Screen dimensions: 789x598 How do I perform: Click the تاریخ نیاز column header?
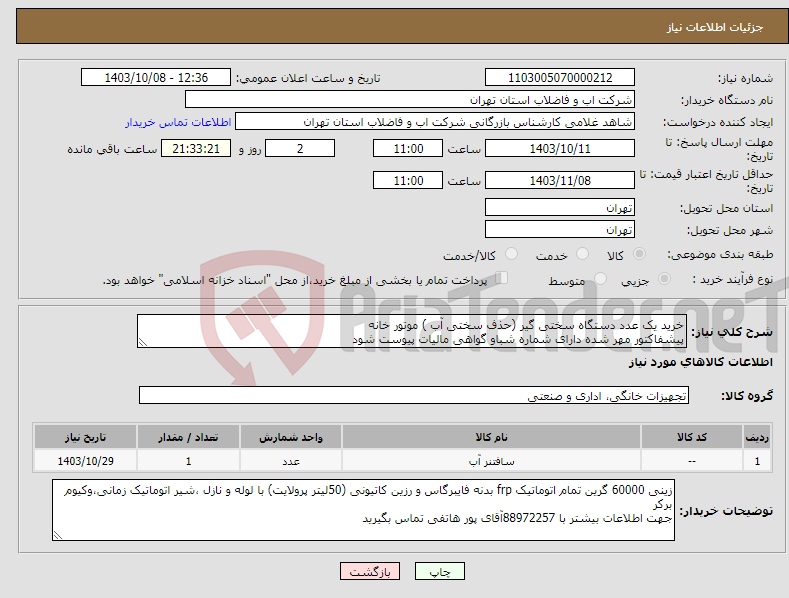pos(85,437)
